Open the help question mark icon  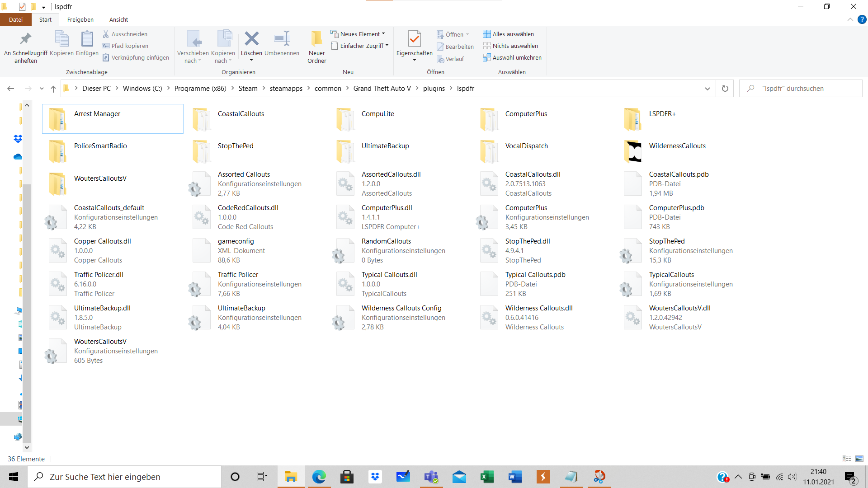pyautogui.click(x=862, y=19)
